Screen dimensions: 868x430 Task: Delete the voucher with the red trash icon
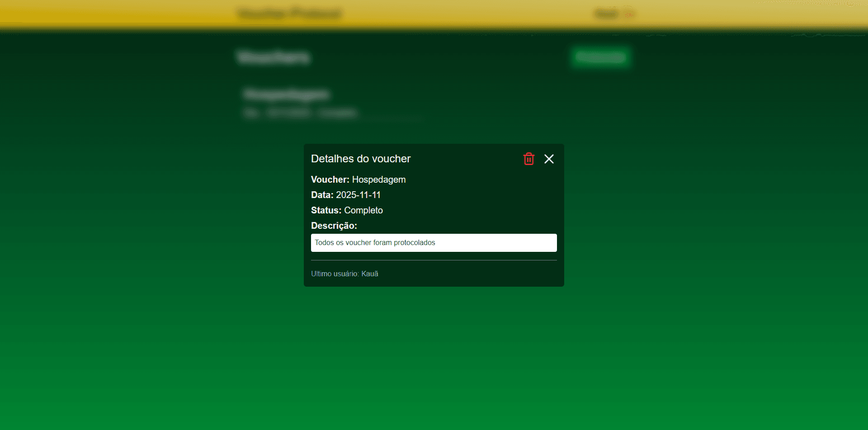(x=528, y=159)
